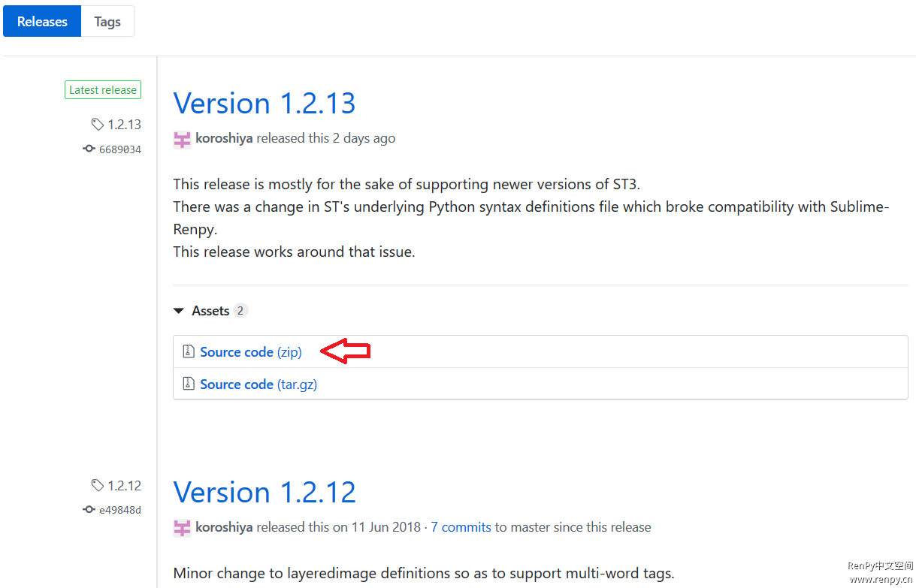Image resolution: width=916 pixels, height=588 pixels.
Task: Open the Version 1.2.12 release title
Action: coord(265,492)
